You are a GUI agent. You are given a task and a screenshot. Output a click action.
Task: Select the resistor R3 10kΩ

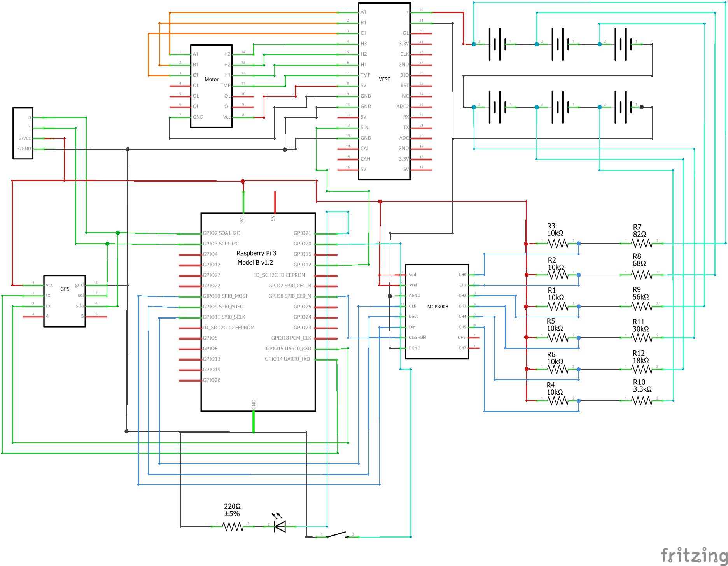pyautogui.click(x=557, y=243)
